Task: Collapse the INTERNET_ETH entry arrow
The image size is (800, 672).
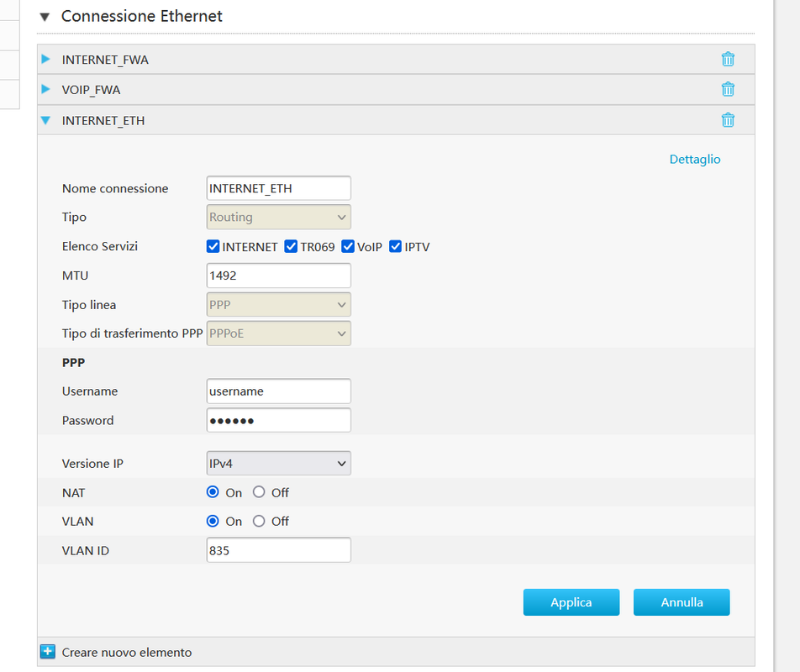Action: tap(45, 120)
